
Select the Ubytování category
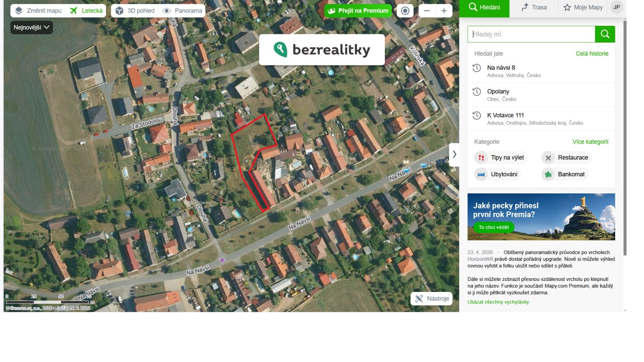(498, 174)
